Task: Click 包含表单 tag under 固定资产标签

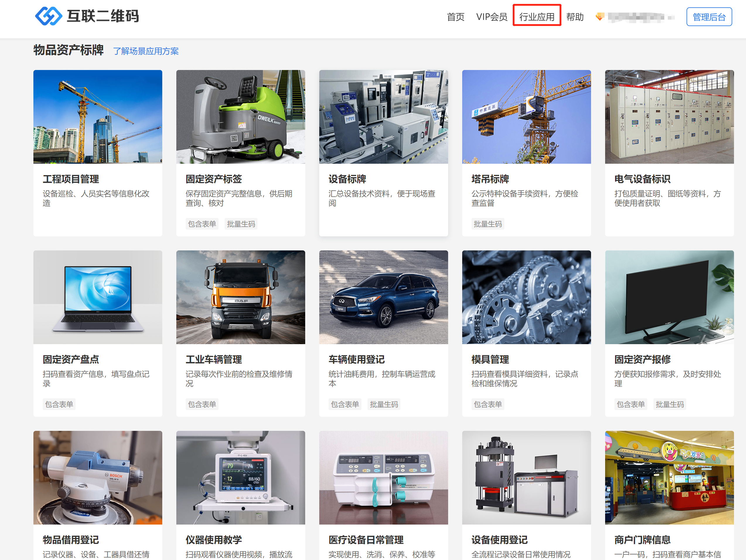Action: [x=202, y=224]
